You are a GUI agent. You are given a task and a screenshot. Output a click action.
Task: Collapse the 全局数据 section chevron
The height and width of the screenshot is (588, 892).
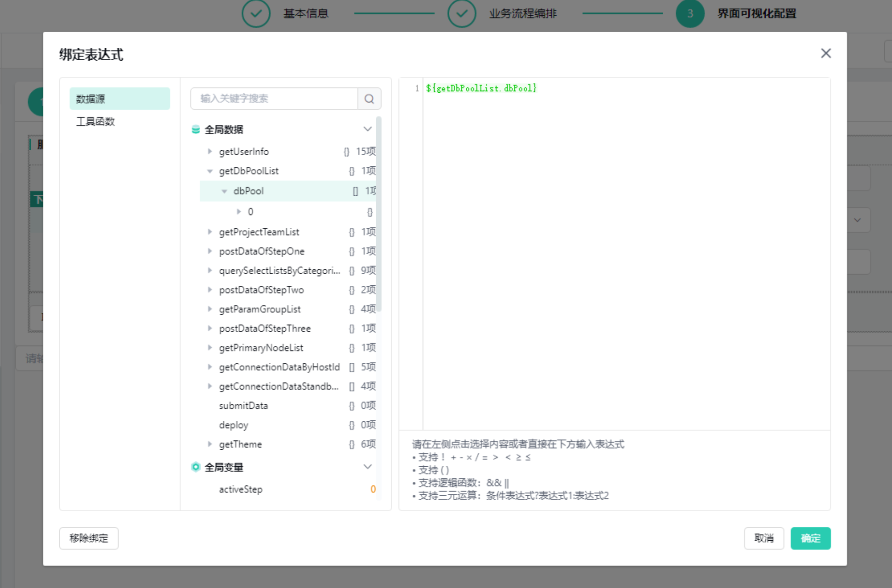click(367, 129)
